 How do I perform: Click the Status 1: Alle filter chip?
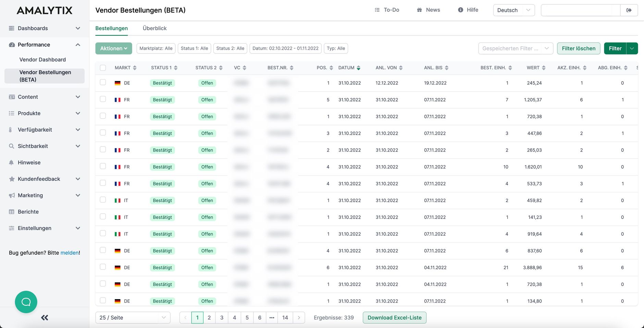[x=194, y=48]
